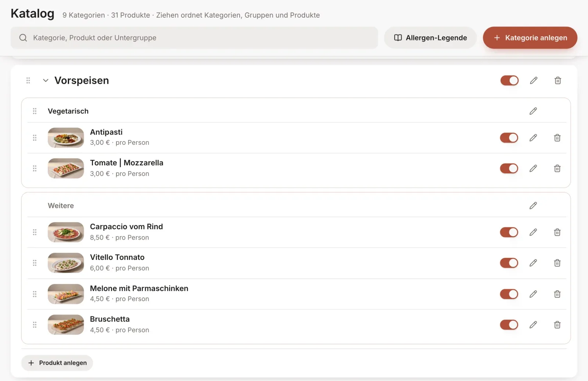This screenshot has height=381, width=588.
Task: Toggle availability of Melone mit Parmaschinken
Action: click(x=509, y=294)
